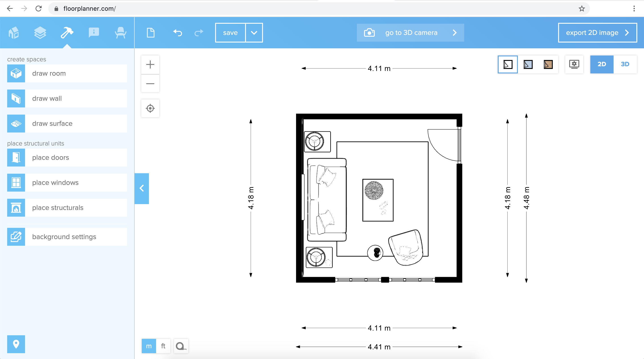Viewport: 644px width, 359px height.
Task: Collapse the left sidebar panel
Action: [142, 188]
